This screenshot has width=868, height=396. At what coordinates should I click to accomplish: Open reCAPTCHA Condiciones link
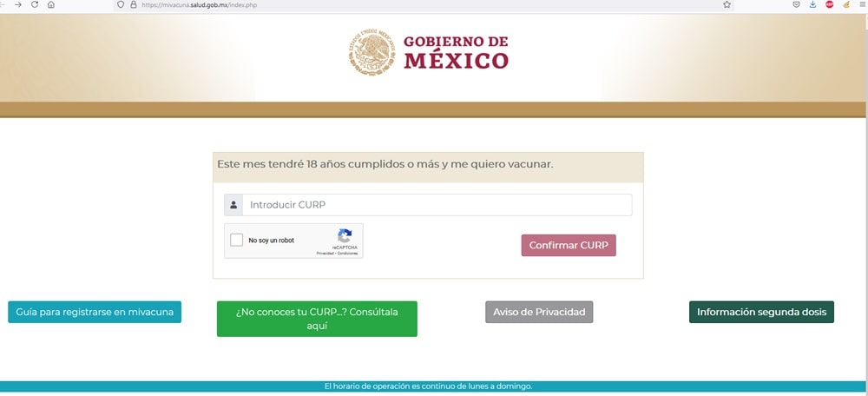[x=348, y=254]
